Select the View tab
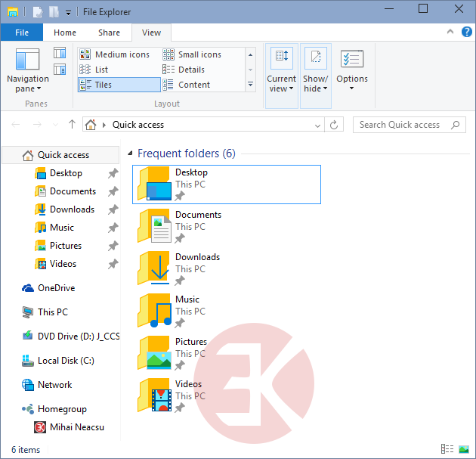Image resolution: width=476 pixels, height=459 pixels. tap(151, 33)
